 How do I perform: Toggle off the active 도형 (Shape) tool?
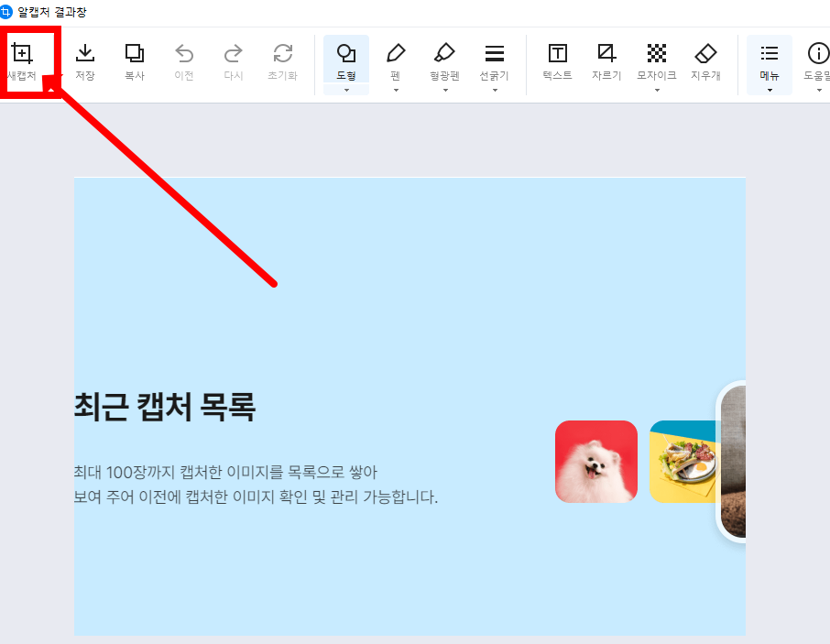click(x=346, y=55)
